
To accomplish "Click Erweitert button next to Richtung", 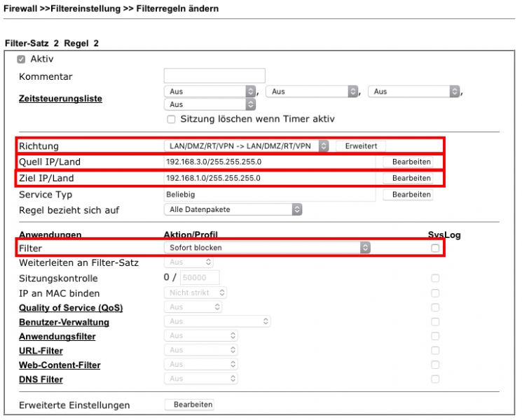I will [x=361, y=146].
